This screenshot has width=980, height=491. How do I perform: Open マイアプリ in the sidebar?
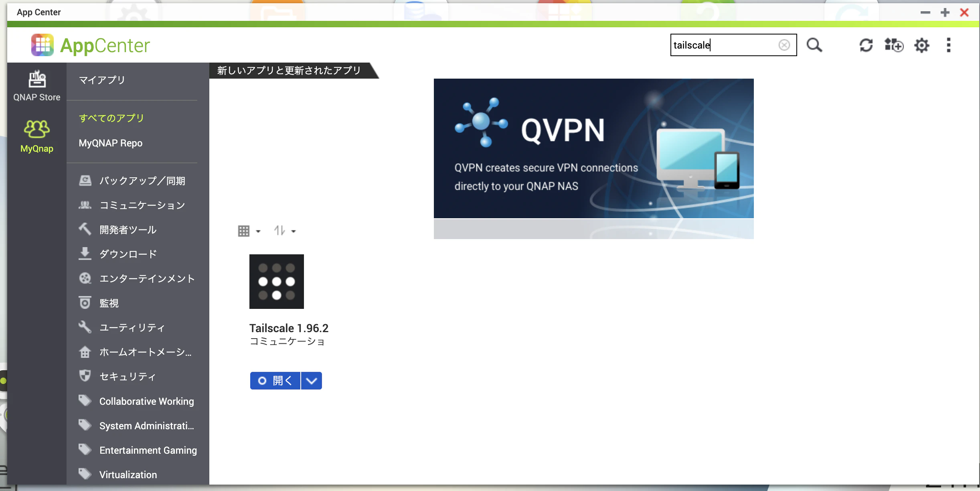click(102, 80)
